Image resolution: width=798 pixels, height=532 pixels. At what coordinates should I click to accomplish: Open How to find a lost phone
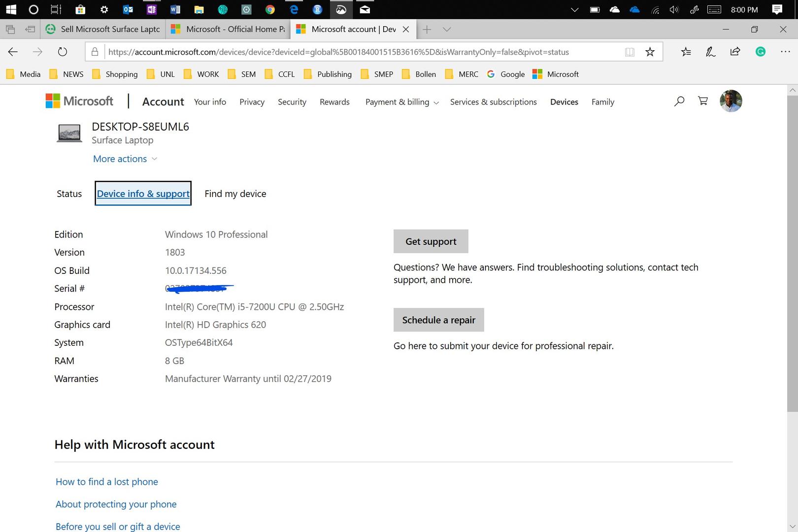107,482
